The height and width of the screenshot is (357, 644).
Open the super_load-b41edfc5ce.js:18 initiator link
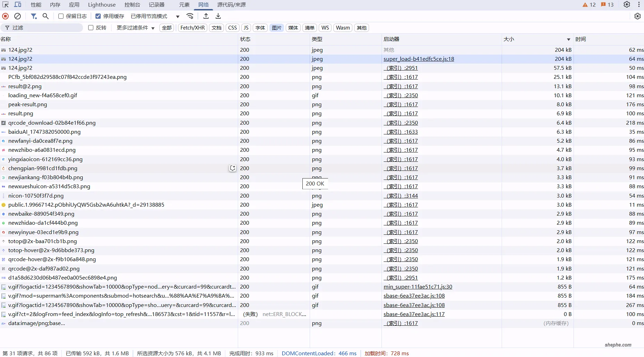click(x=419, y=59)
